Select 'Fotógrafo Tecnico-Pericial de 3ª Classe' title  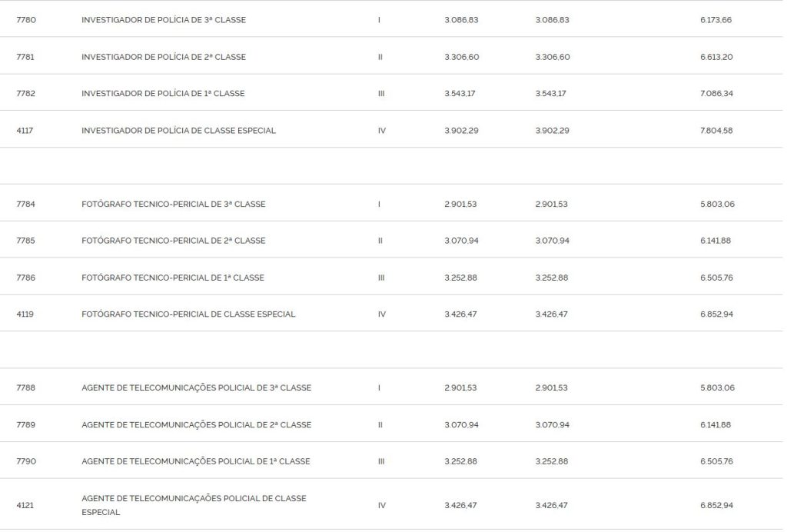[x=173, y=204]
